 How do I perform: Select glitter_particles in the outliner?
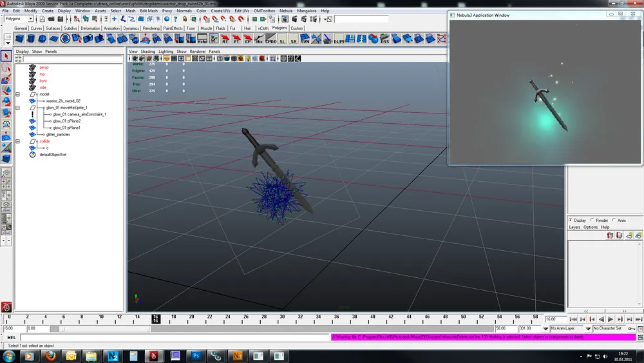58,134
